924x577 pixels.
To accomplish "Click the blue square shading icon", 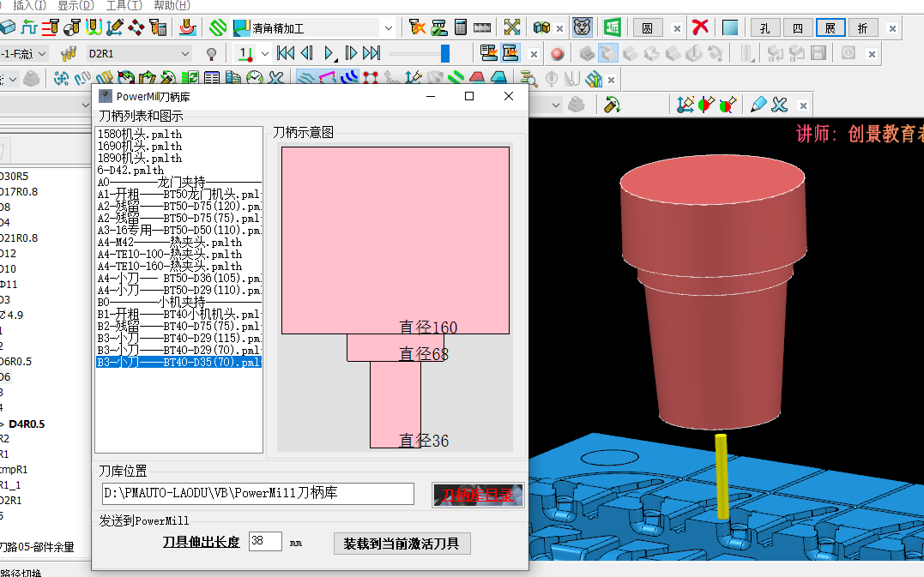I will [730, 27].
